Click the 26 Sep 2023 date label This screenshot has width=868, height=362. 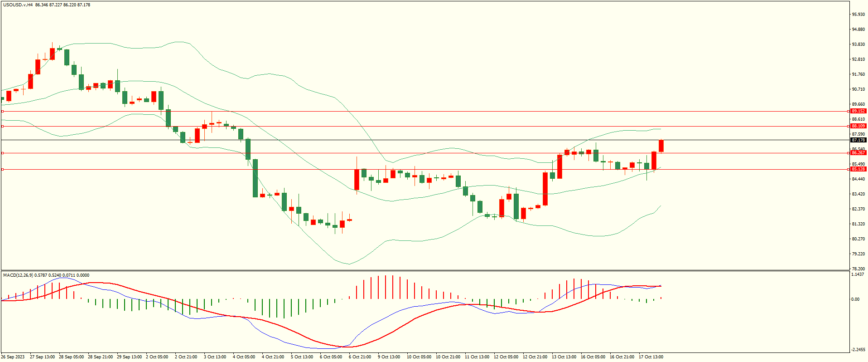tap(14, 357)
